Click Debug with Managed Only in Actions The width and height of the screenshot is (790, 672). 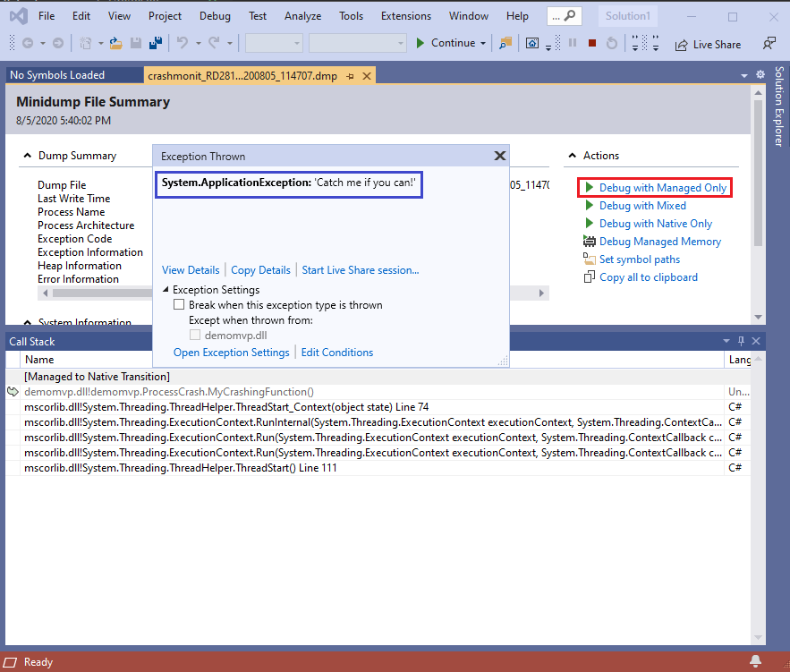click(659, 187)
